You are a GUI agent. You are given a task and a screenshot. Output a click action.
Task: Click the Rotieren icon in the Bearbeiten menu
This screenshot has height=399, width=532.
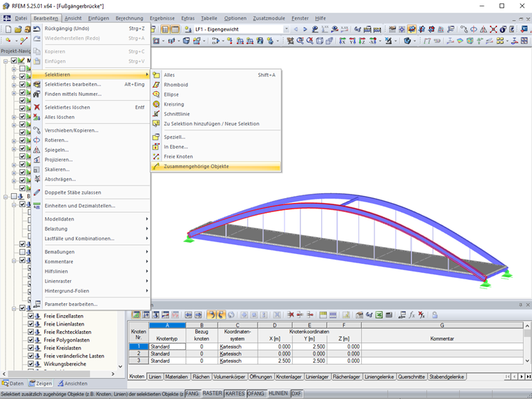36,140
